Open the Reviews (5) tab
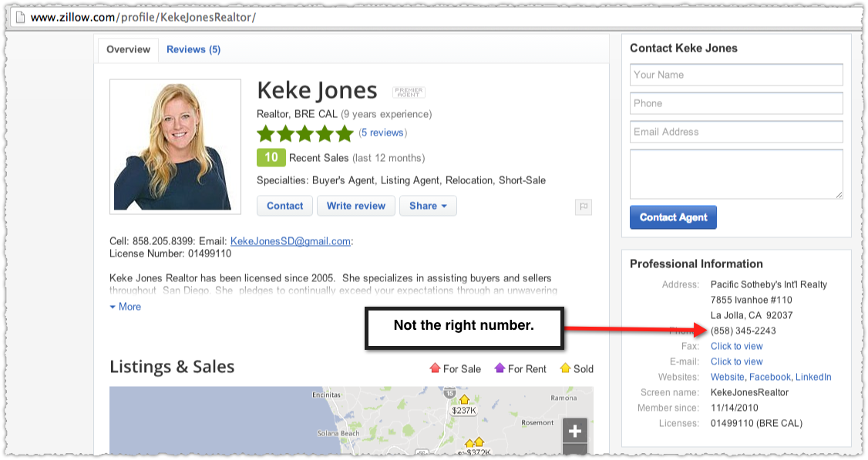Viewport: 868px width, 460px height. point(193,50)
